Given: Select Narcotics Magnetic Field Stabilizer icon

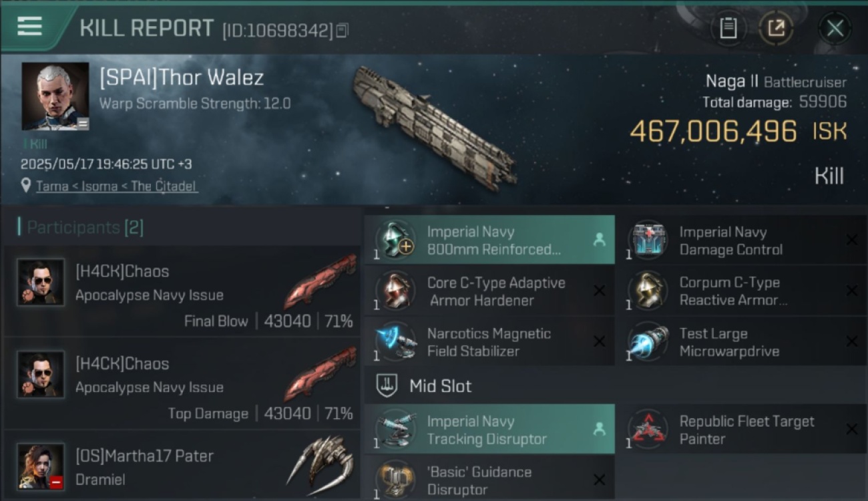Looking at the screenshot, I should click(395, 342).
